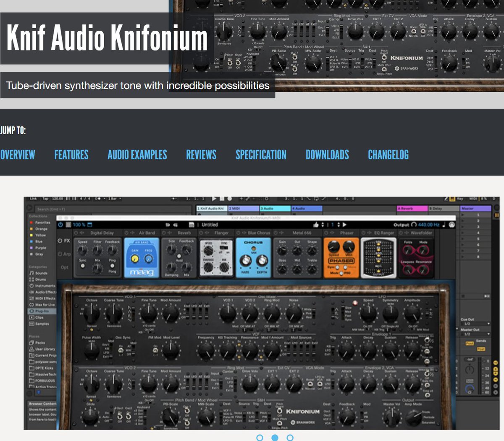Screen dimensions: 504x441
Task: Toggle Flanger effect power icon
Action: click(201, 233)
